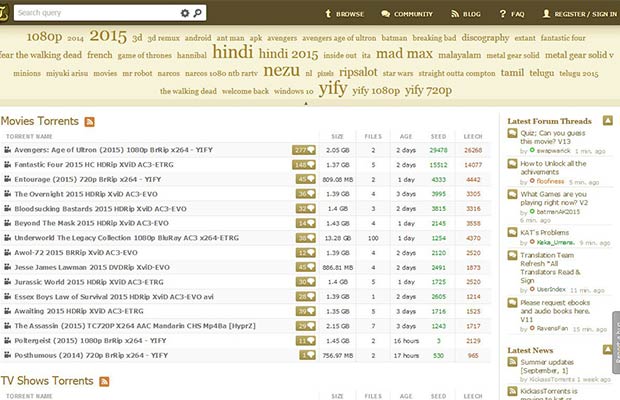The width and height of the screenshot is (620, 400).
Task: Click comment count badge for Avengers torrent
Action: pyautogui.click(x=304, y=149)
